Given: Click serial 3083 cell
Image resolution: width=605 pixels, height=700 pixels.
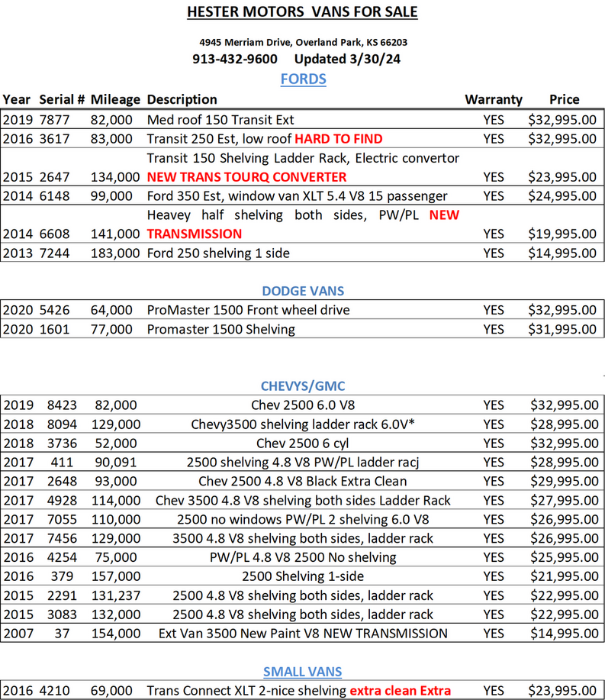Looking at the screenshot, I should (x=62, y=615).
